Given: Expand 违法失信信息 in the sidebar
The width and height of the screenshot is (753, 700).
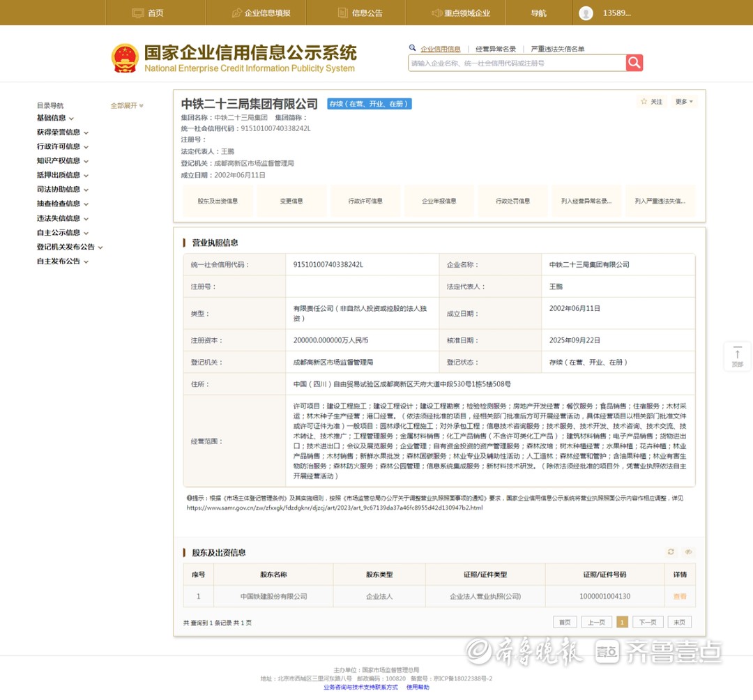Looking at the screenshot, I should coord(63,218).
